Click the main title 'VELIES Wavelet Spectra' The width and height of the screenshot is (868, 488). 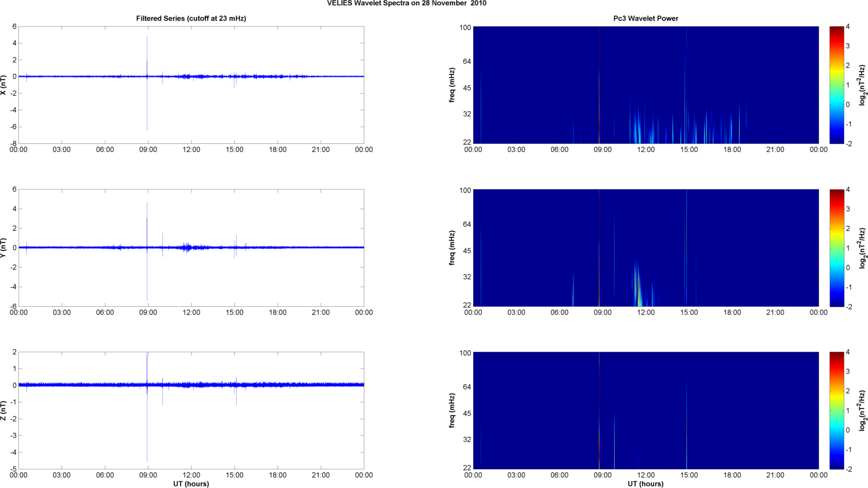(x=406, y=3)
